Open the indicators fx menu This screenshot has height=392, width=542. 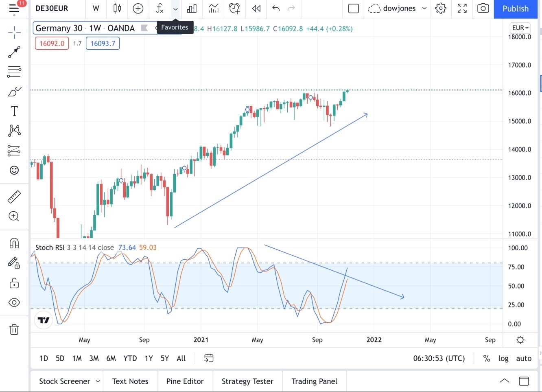[x=160, y=9]
